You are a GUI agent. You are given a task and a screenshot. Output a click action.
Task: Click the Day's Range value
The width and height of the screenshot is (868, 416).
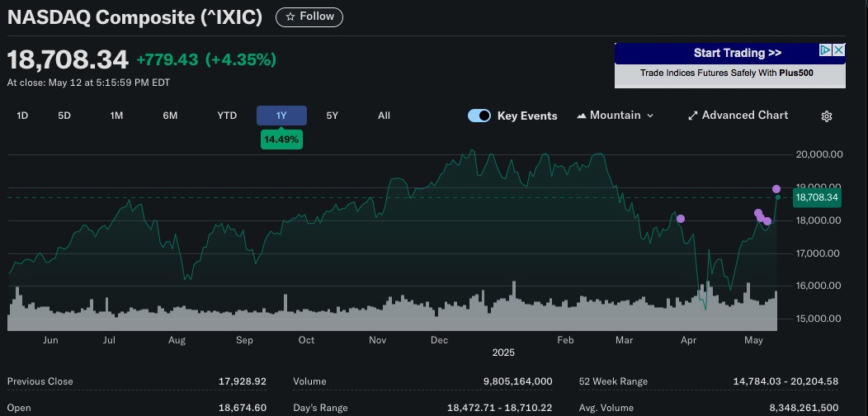pos(499,408)
